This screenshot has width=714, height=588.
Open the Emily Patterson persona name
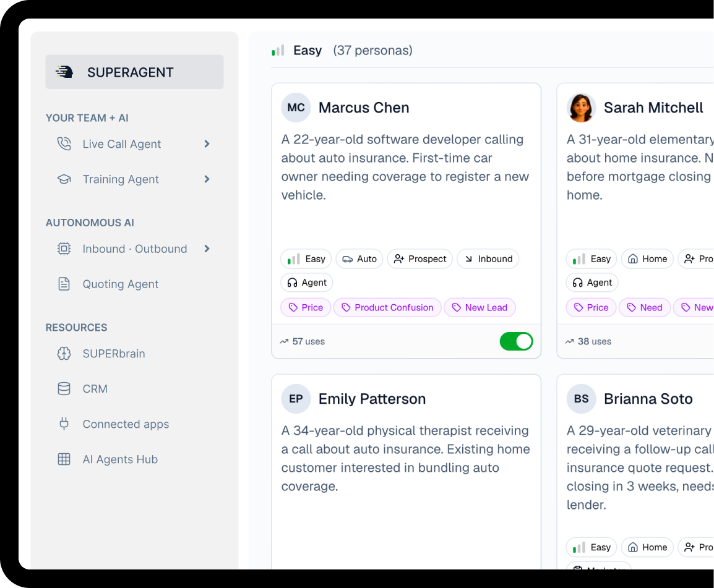tap(372, 399)
